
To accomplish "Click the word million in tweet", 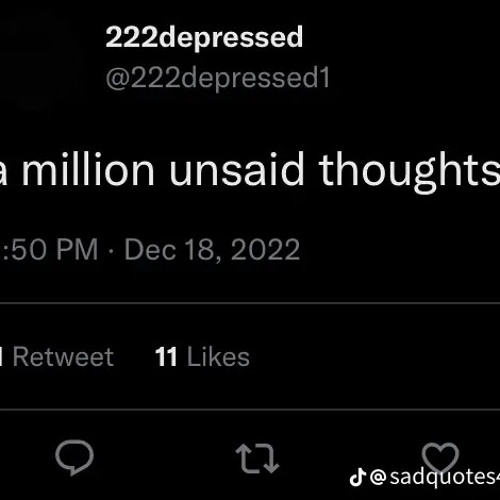I will (88, 169).
